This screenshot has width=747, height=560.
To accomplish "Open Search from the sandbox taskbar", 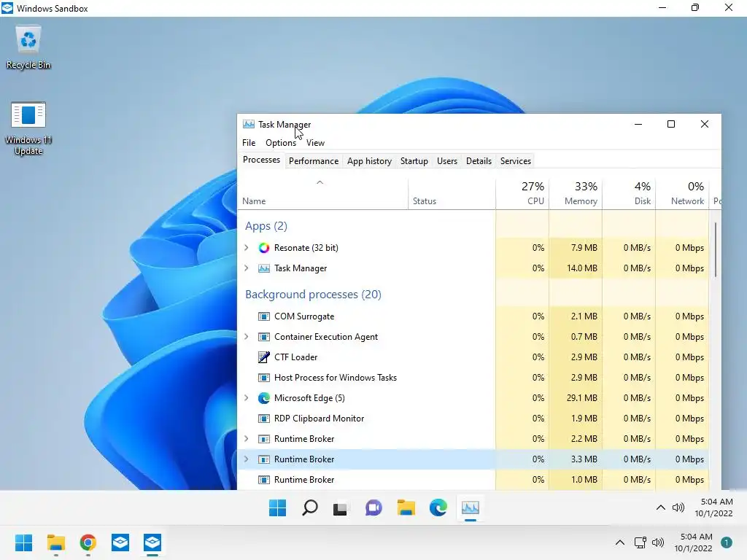I will (x=309, y=507).
